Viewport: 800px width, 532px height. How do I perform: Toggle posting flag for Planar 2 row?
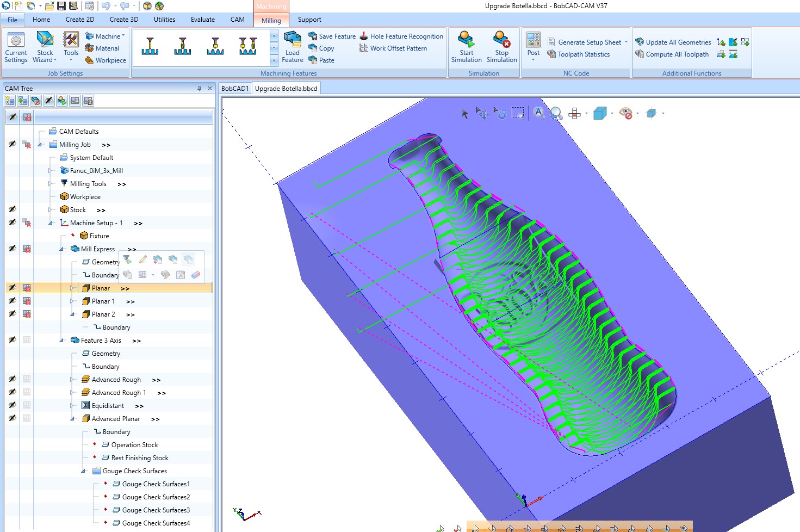coord(27,314)
